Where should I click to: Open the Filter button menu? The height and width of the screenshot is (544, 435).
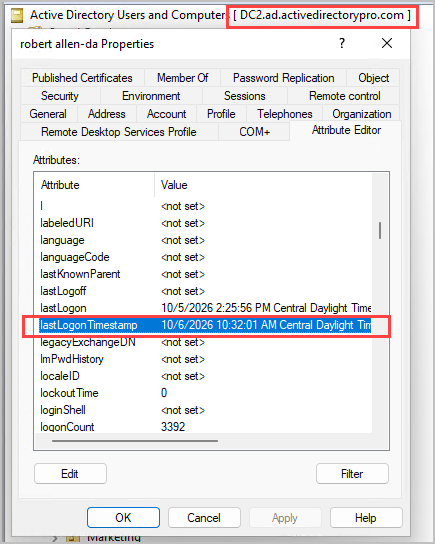click(352, 474)
